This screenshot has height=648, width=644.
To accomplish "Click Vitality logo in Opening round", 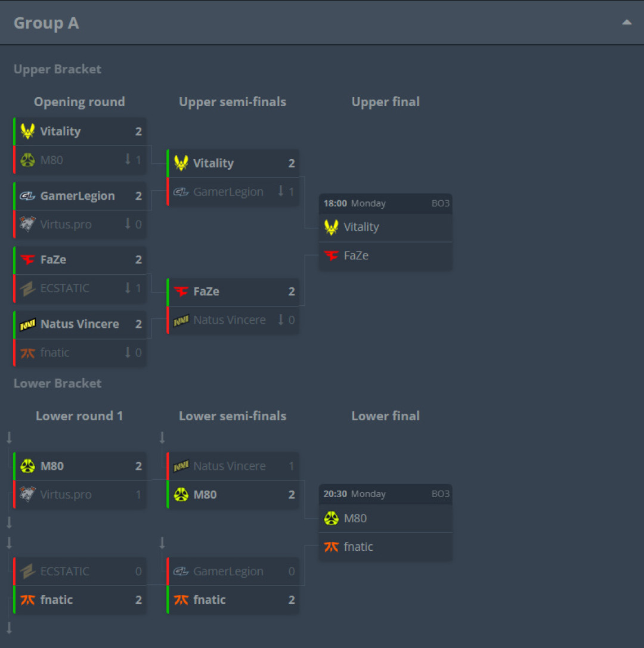I will point(27,131).
